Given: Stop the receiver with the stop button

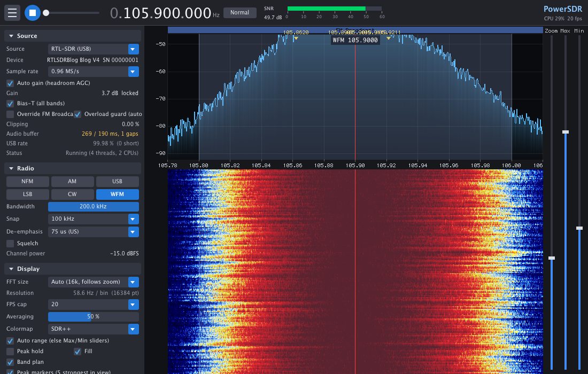Looking at the screenshot, I should (33, 13).
